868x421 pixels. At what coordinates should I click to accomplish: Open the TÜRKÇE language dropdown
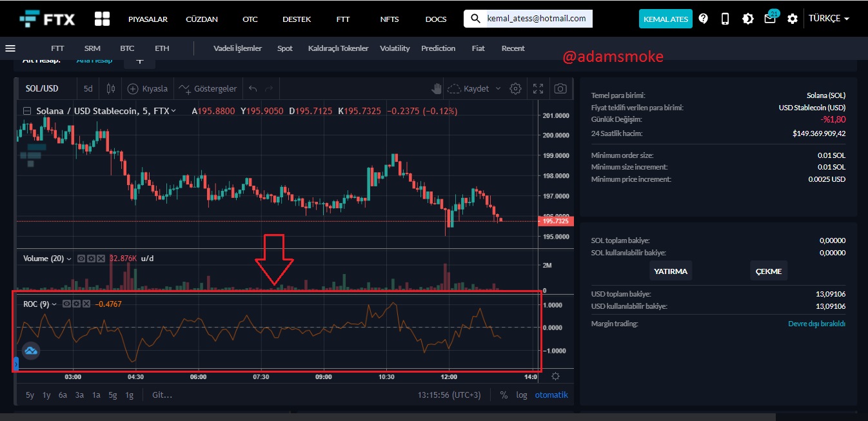click(x=829, y=19)
